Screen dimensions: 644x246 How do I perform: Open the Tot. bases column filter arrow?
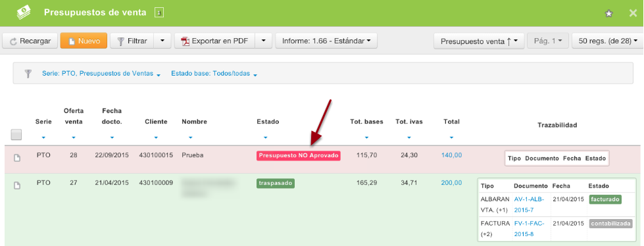click(367, 137)
